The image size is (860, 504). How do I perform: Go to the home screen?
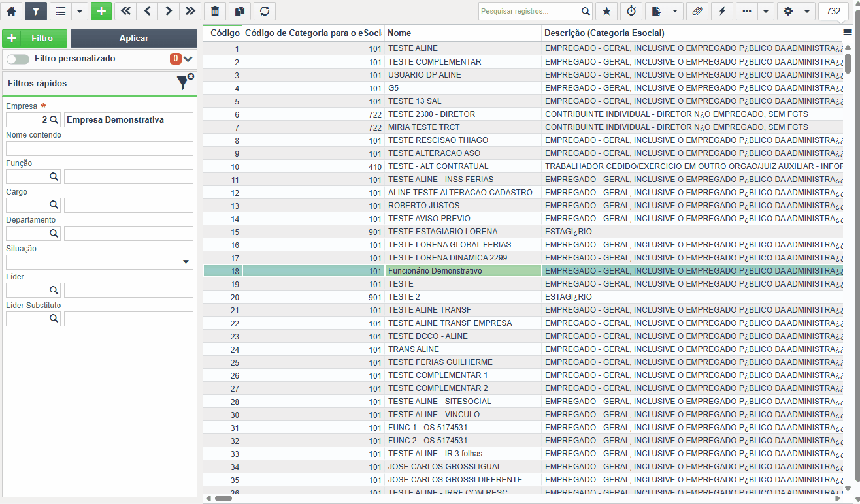pos(11,11)
